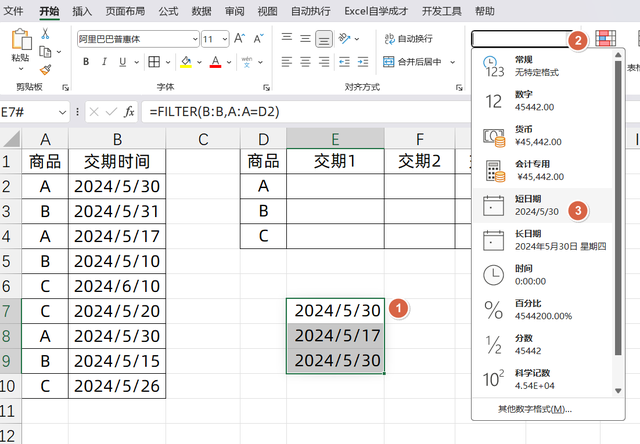Open the Formulas (公式) ribbon tab
This screenshot has width=640, height=444.
click(x=168, y=11)
